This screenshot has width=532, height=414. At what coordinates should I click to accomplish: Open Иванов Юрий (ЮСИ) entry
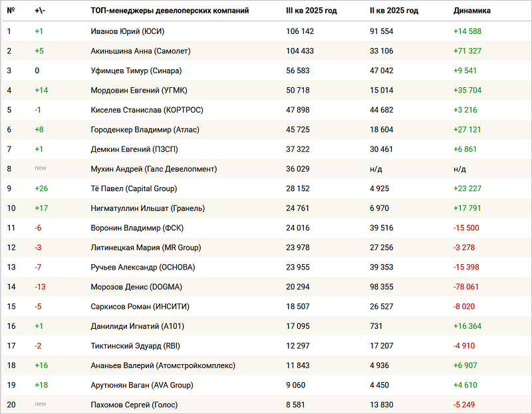click(x=127, y=31)
